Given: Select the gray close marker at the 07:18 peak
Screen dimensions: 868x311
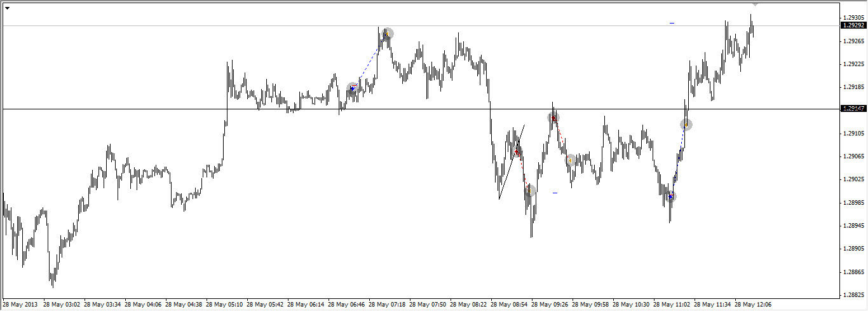Looking at the screenshot, I should 388,33.
